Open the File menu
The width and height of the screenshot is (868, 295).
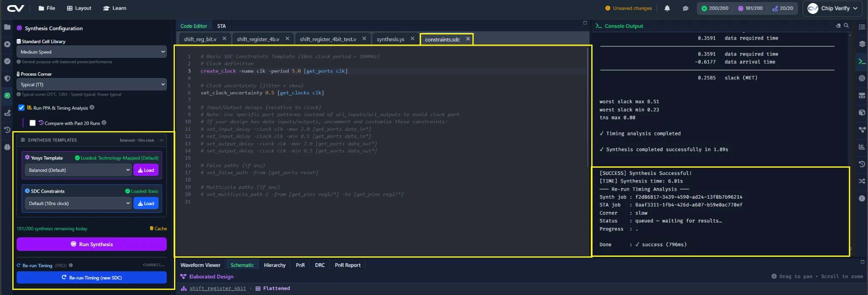point(47,8)
